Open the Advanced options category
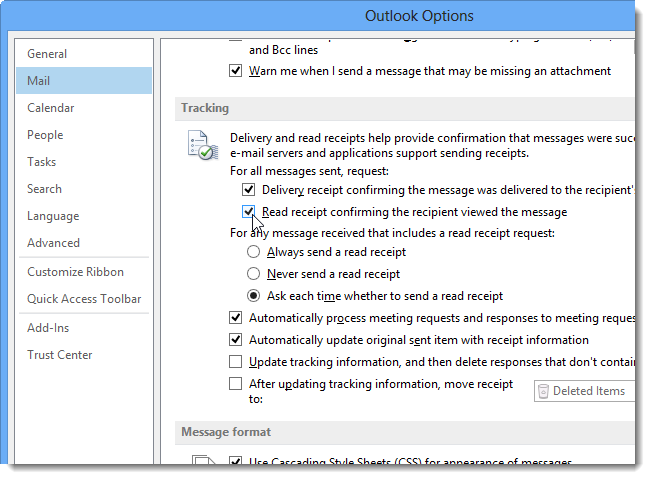The image size is (650, 479). tap(84, 243)
